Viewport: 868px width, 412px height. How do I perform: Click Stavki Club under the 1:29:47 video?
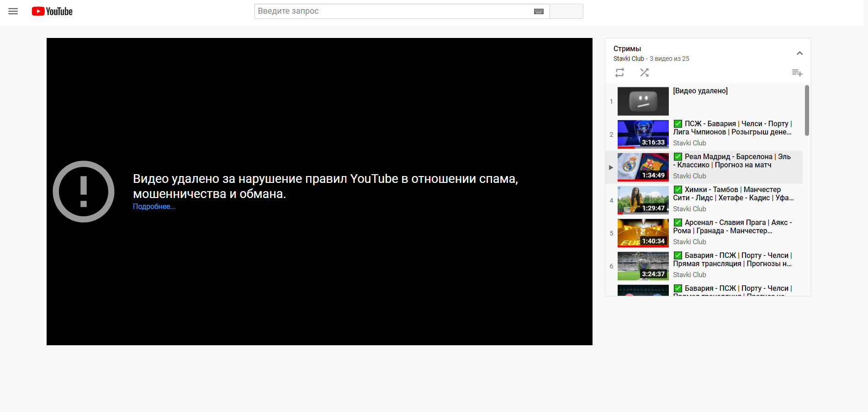point(689,209)
